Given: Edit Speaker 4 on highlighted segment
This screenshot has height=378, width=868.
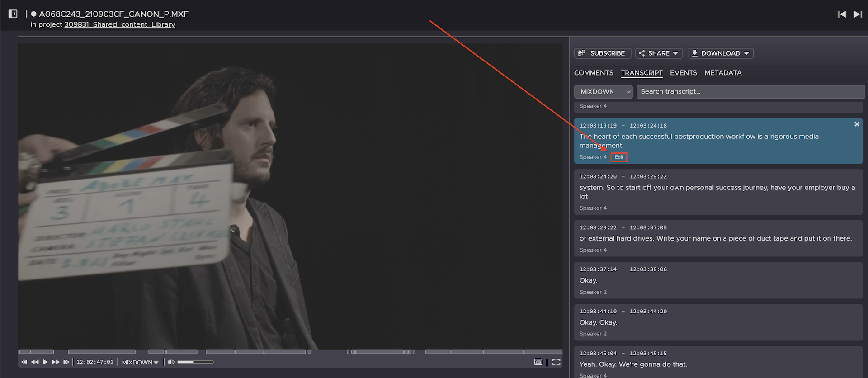Looking at the screenshot, I should click(x=619, y=157).
